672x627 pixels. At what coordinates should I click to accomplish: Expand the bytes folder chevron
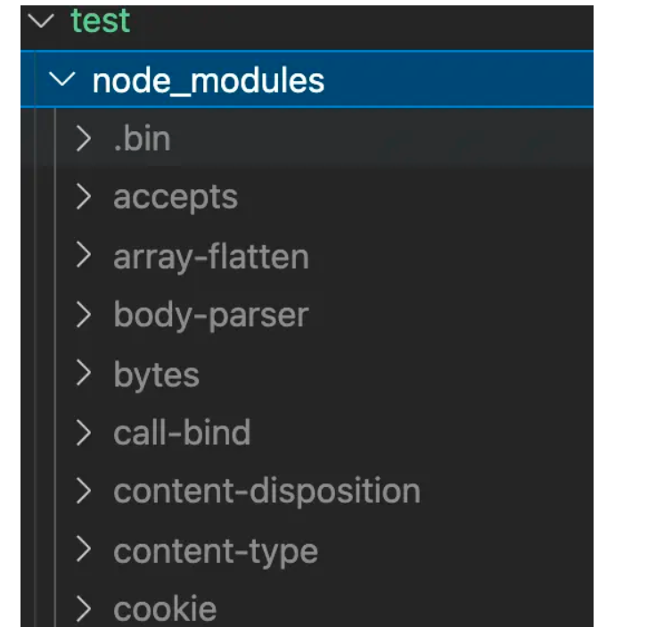coord(84,375)
